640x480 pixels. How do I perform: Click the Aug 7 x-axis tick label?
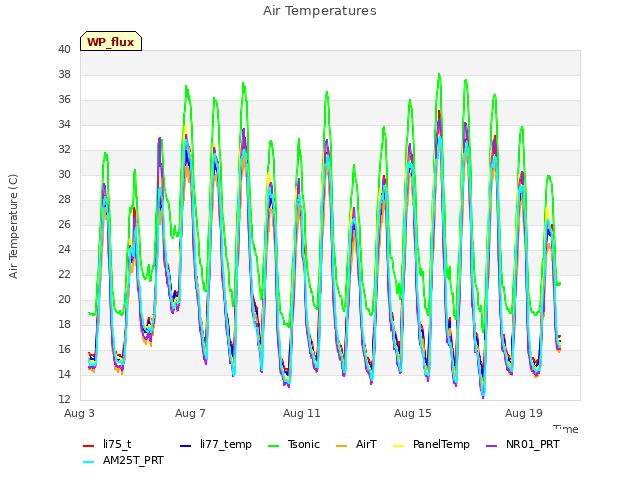[190, 413]
